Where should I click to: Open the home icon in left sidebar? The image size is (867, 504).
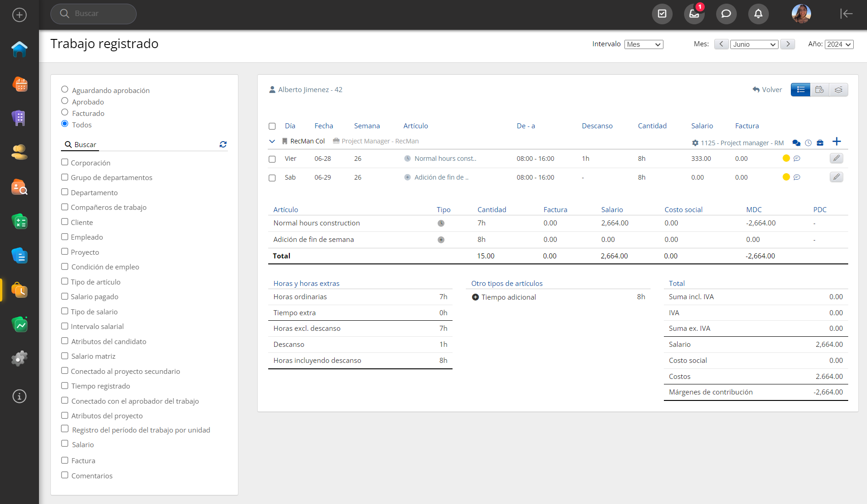pos(19,49)
